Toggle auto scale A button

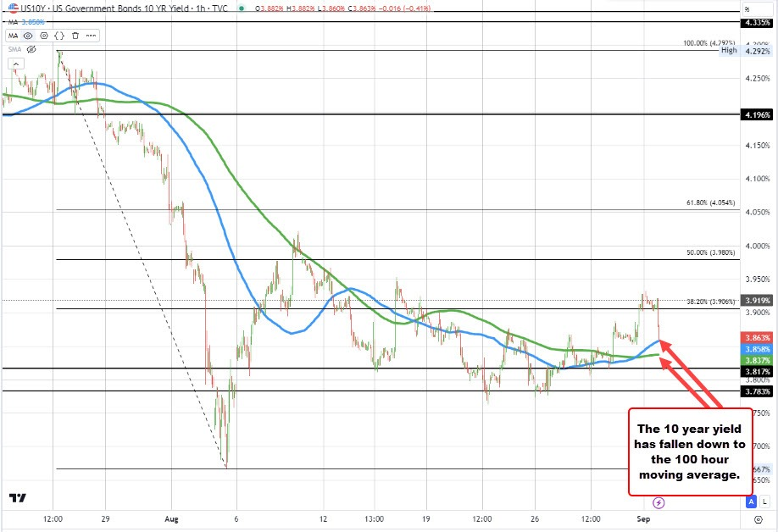pos(751,502)
